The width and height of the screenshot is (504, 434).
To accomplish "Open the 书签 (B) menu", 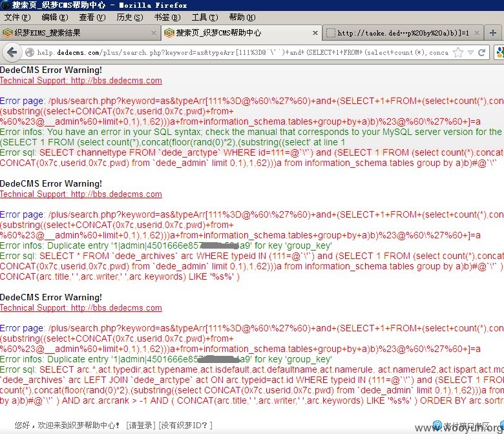I will click(167, 17).
